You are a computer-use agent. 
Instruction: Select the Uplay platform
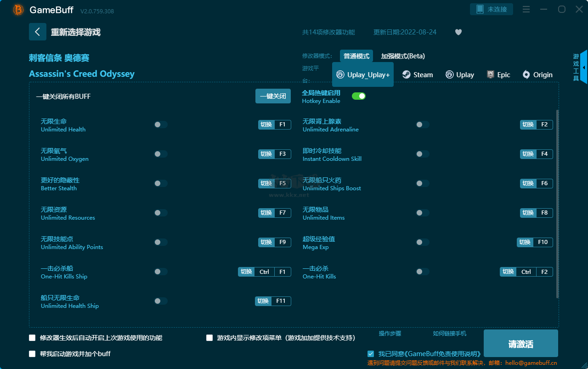click(x=460, y=75)
